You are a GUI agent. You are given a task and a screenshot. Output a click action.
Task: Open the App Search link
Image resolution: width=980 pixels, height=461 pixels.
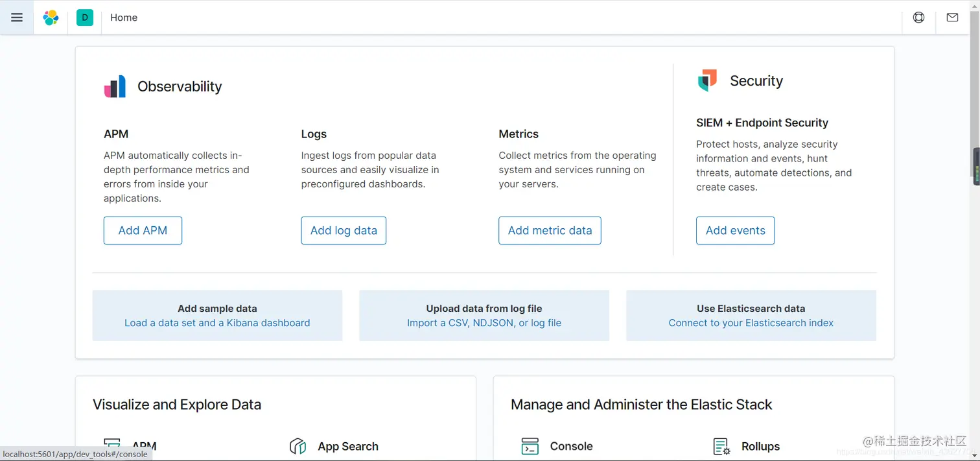coord(348,446)
